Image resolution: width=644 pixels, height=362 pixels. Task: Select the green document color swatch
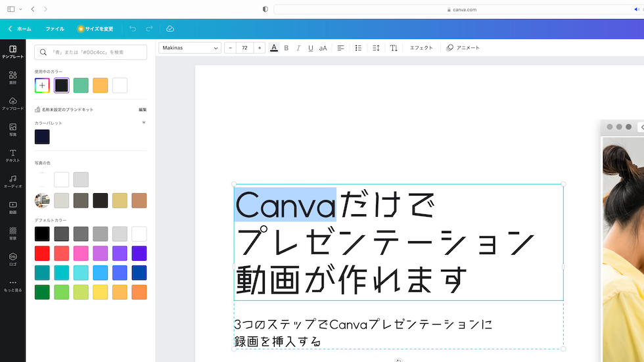pyautogui.click(x=81, y=85)
